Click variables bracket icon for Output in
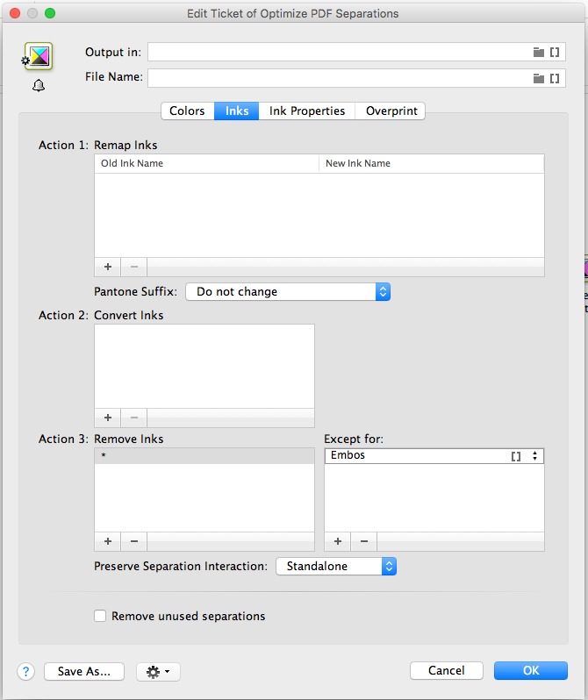The height and width of the screenshot is (700, 588). (x=555, y=53)
